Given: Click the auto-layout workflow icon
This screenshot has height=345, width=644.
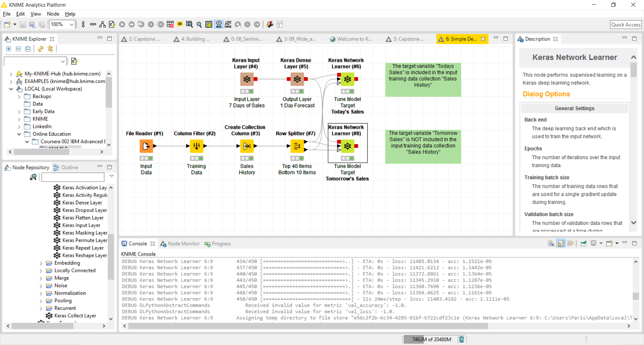Looking at the screenshot, I should 103,24.
